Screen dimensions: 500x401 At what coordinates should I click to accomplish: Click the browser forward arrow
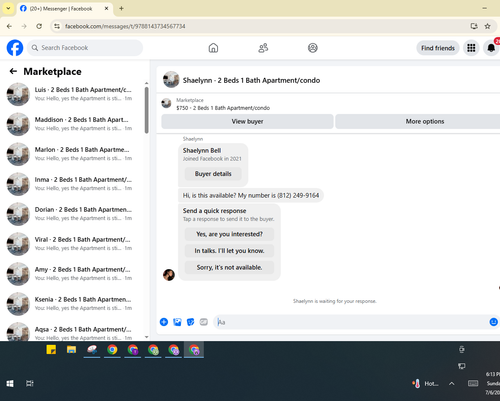click(x=24, y=26)
